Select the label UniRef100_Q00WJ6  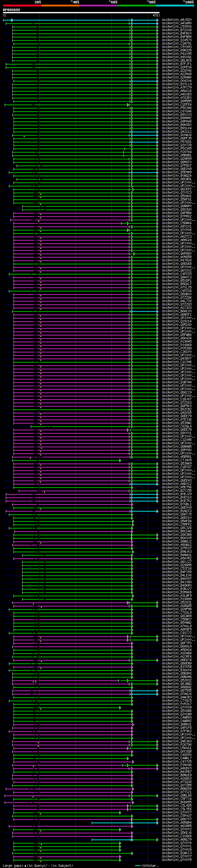tap(177, 135)
